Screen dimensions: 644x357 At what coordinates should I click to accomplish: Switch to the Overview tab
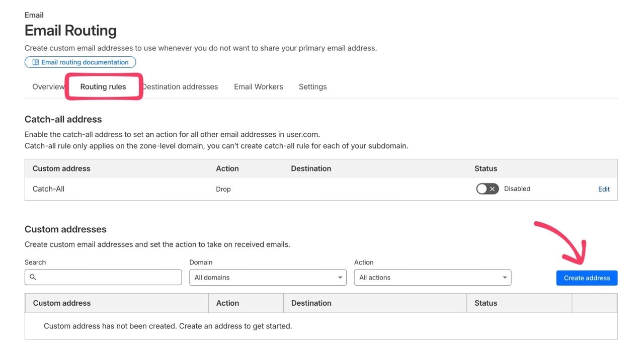[x=48, y=86]
